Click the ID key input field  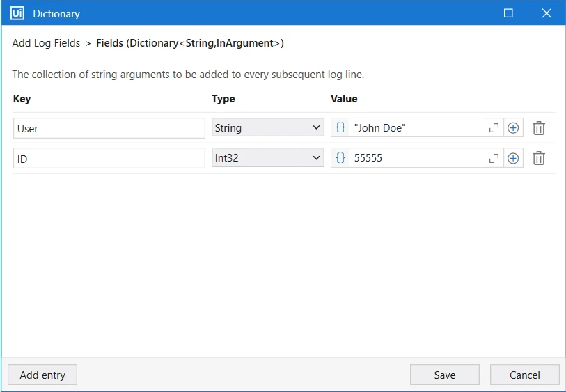pos(109,158)
